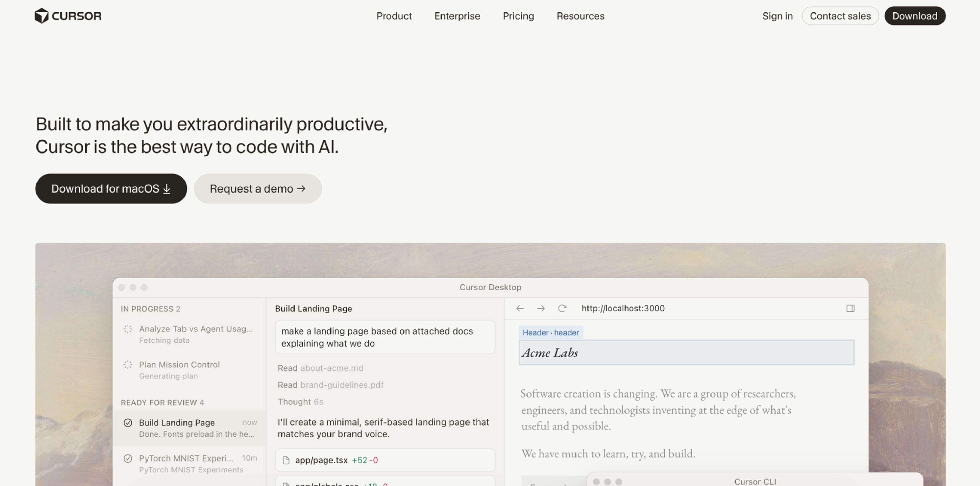Open the PyTorch MNIST Experiments item

point(189,464)
